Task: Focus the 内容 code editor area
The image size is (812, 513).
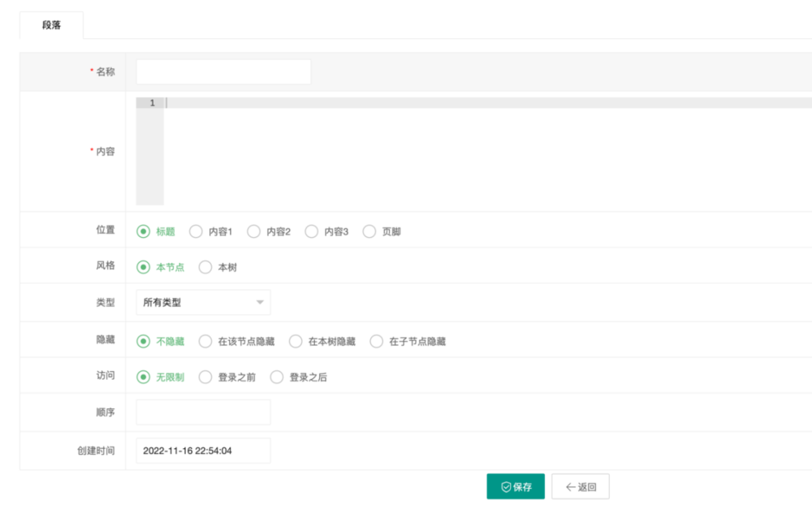Action: coord(479,151)
